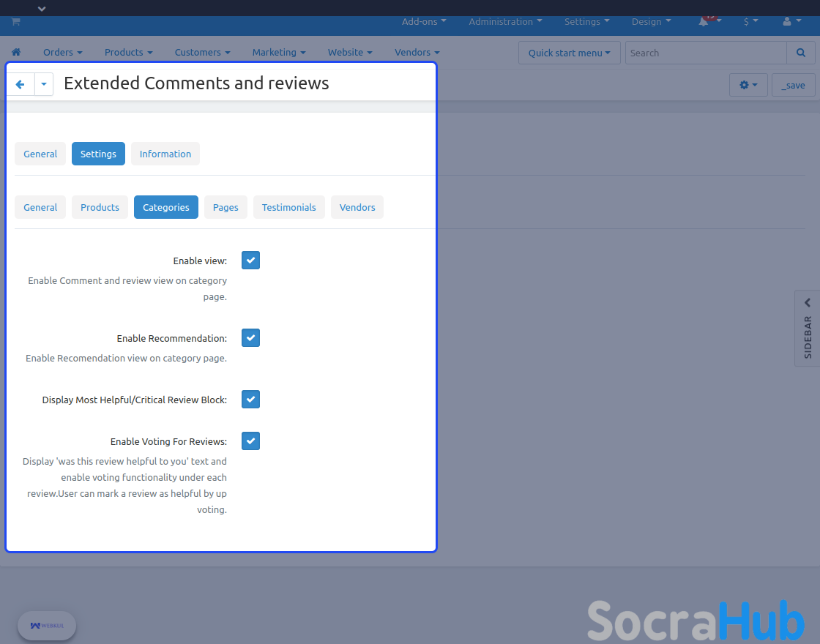
Task: Click the shopping cart icon in top bar
Action: 15,22
